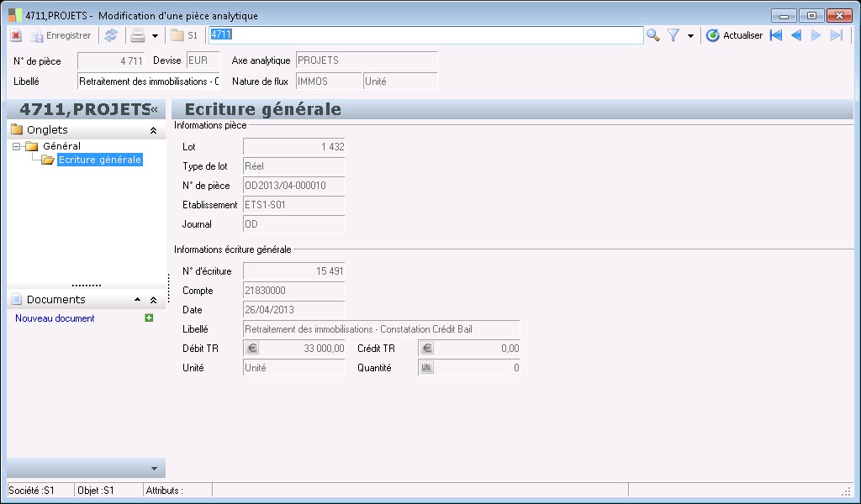Click the Crédit TR amount 0,00
The height and width of the screenshot is (504, 861).
pyautogui.click(x=510, y=349)
